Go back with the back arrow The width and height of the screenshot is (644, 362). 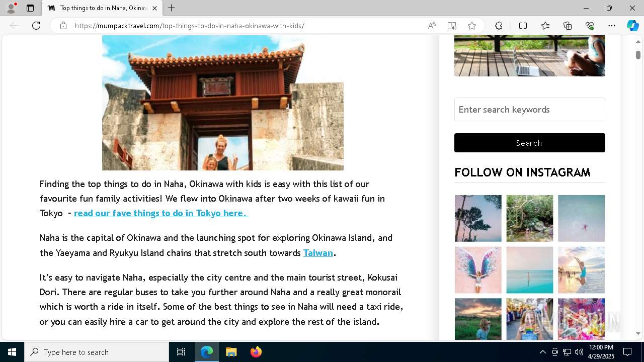pyautogui.click(x=14, y=26)
